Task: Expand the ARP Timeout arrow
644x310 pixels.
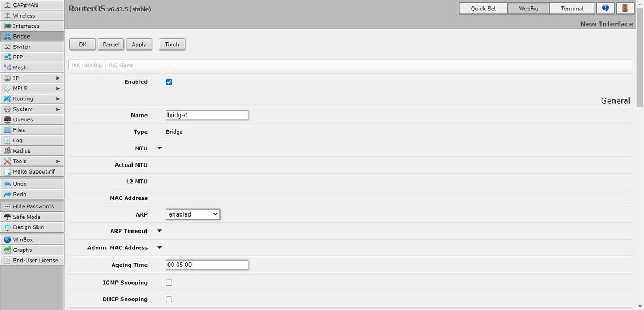Action: pyautogui.click(x=159, y=231)
